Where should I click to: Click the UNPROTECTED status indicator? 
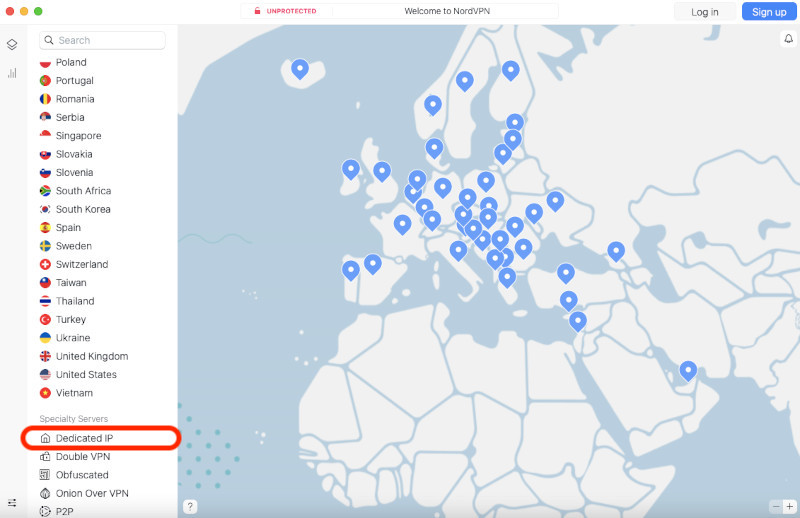coord(286,11)
